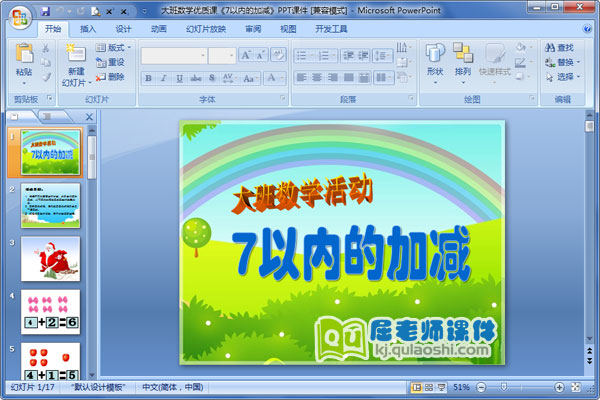Switch to Slide Sorter view
This screenshot has height=400, width=600.
point(429,387)
